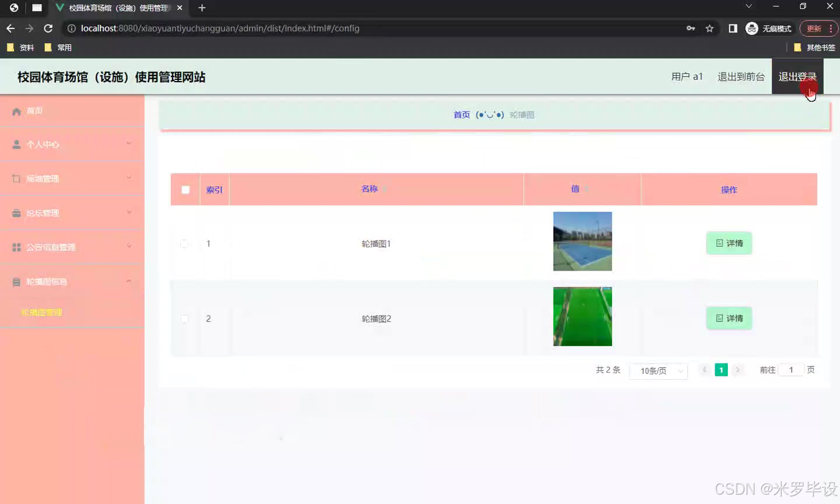Click the detail icon inside 轮播图2's 详情 button
Image resolution: width=840 pixels, height=504 pixels.
point(720,318)
